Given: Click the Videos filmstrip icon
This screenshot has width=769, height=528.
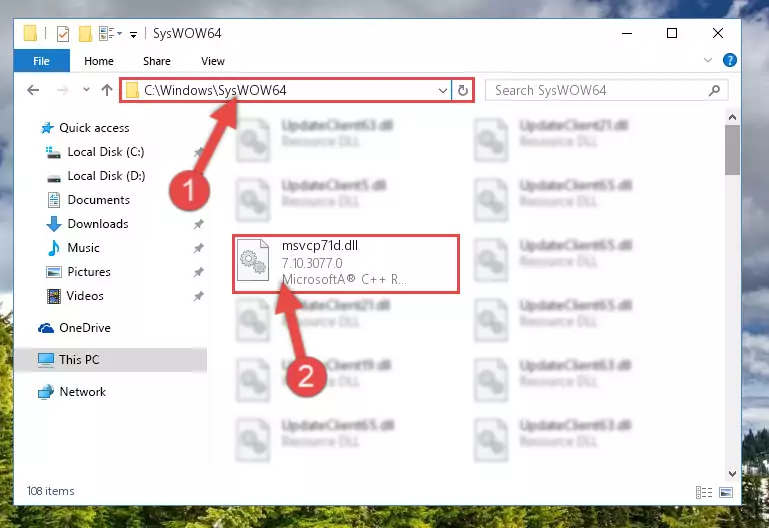Looking at the screenshot, I should pos(53,296).
